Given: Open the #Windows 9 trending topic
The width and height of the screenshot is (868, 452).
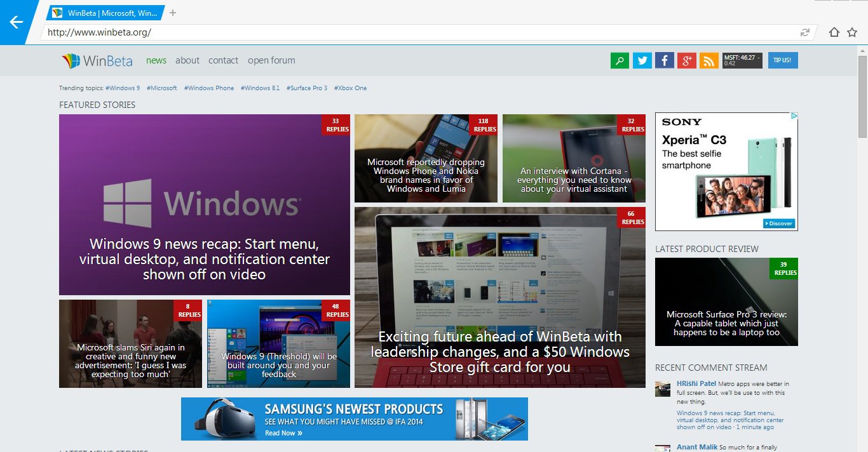Looking at the screenshot, I should click(x=123, y=88).
